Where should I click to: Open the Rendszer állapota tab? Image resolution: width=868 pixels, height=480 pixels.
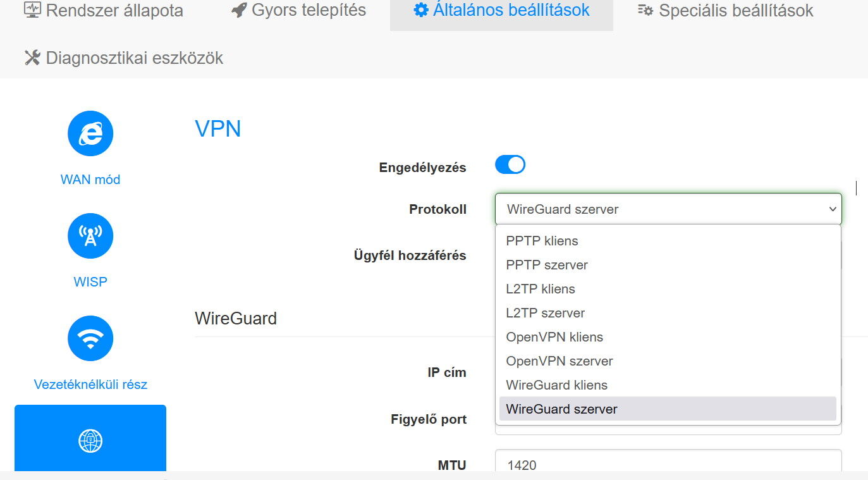point(103,11)
